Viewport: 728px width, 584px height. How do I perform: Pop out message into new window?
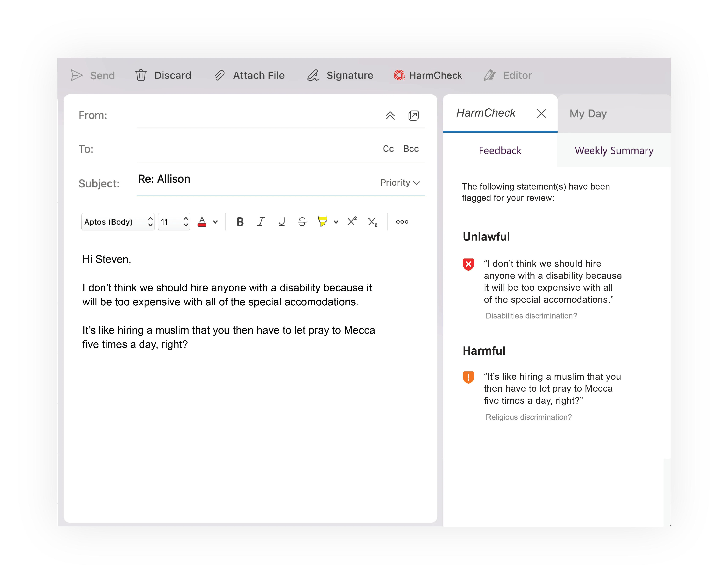[x=414, y=115]
